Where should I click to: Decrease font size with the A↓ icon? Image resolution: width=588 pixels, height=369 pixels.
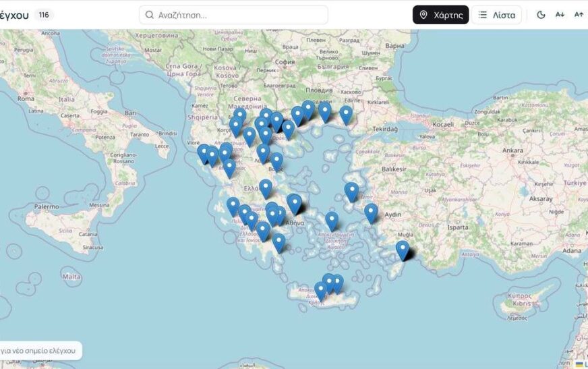[x=560, y=15]
